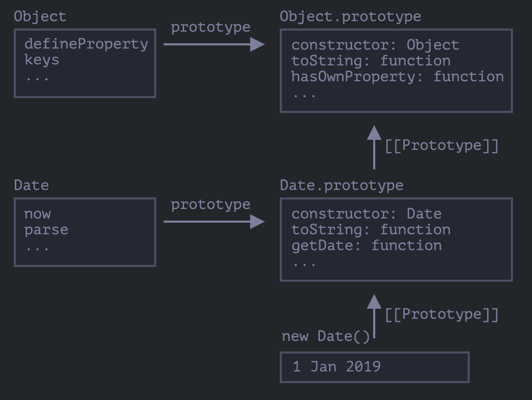Click 'getDate: function' text line
The height and width of the screenshot is (400, 532).
[366, 245]
